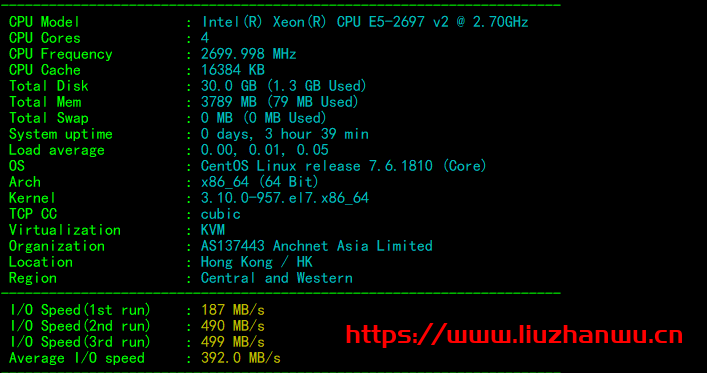Viewport: 707px width, 373px height.
Task: Click the TCP CC cubic value
Action: pos(220,214)
